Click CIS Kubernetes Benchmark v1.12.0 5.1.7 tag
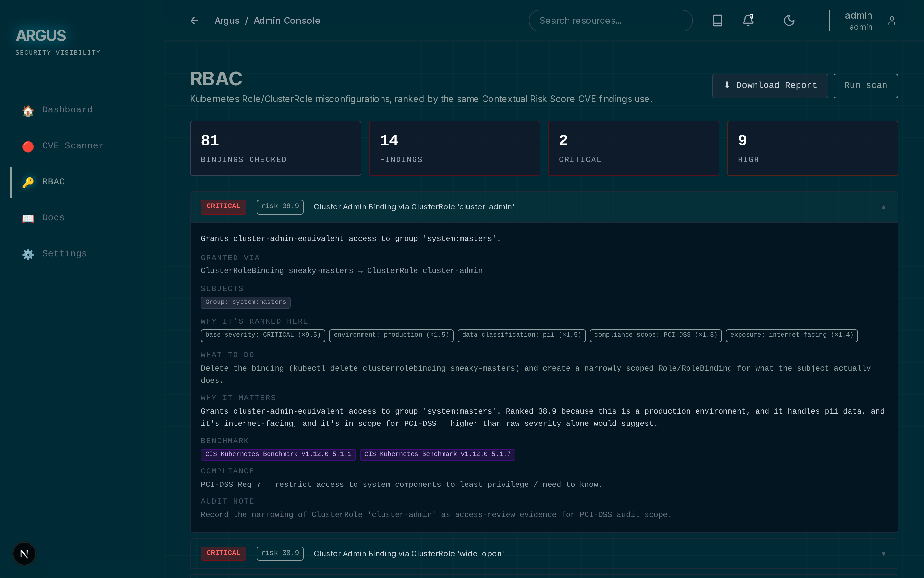 tap(437, 454)
